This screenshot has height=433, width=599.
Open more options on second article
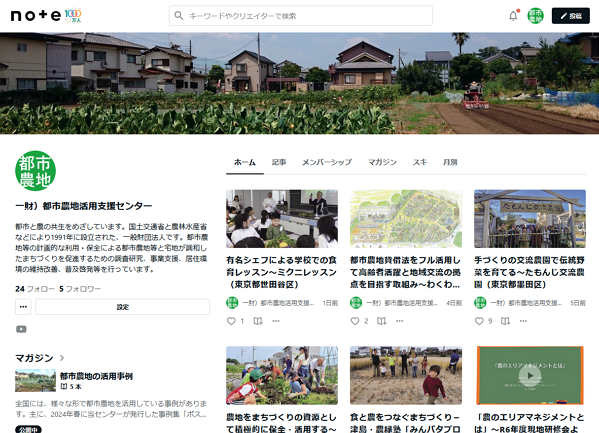400,321
